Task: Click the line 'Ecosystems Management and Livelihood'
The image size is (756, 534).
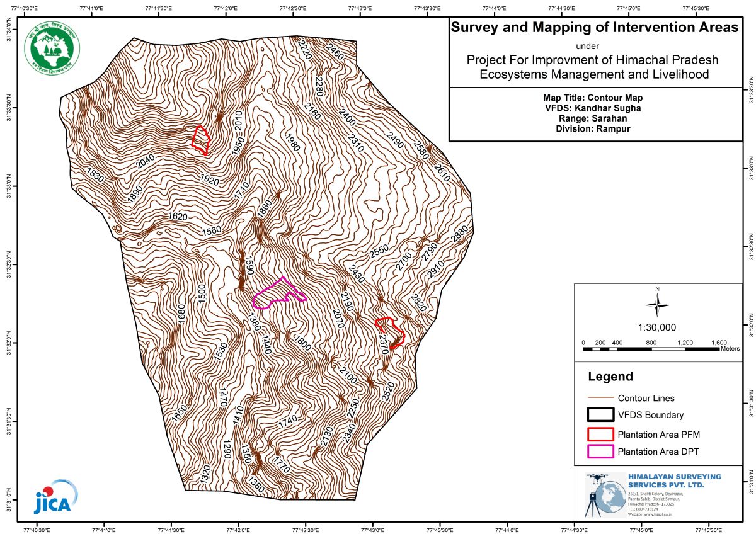Action: tap(593, 75)
